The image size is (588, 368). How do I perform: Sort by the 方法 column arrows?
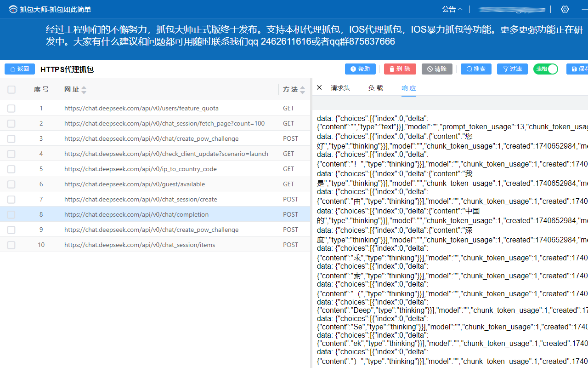[302, 90]
